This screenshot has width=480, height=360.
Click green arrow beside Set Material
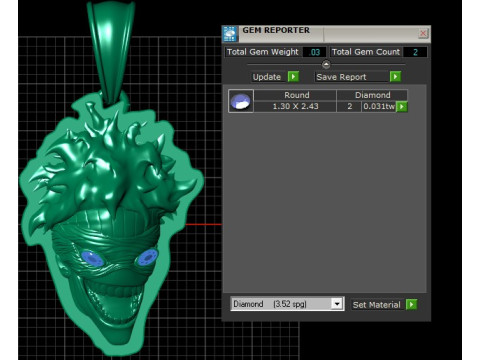(x=412, y=304)
